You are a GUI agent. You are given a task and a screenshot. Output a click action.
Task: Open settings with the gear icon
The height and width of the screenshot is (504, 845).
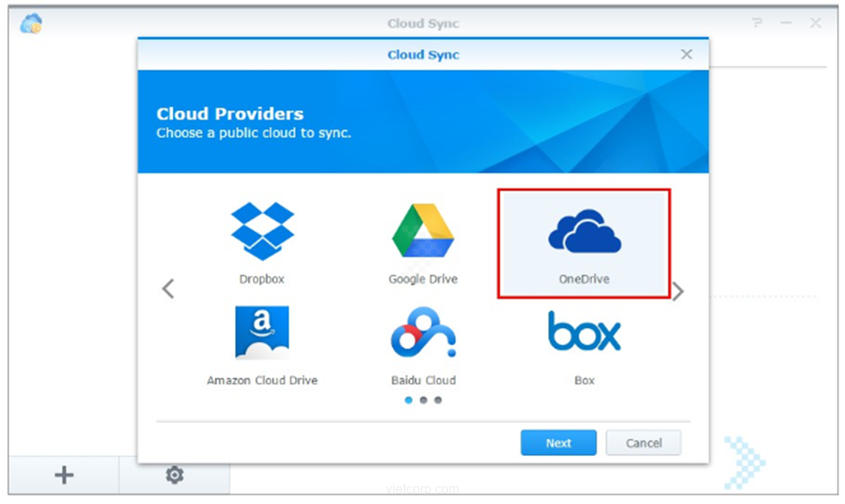(x=174, y=476)
